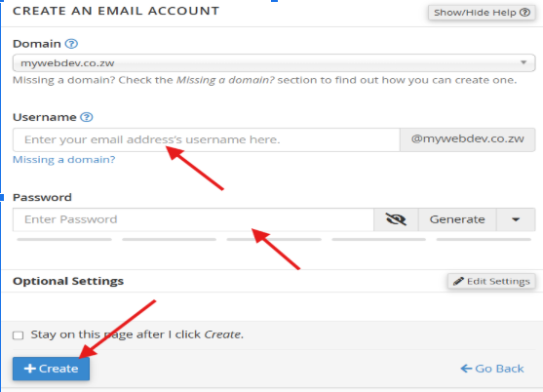Click the Go Back link
543x392 pixels.
point(491,369)
